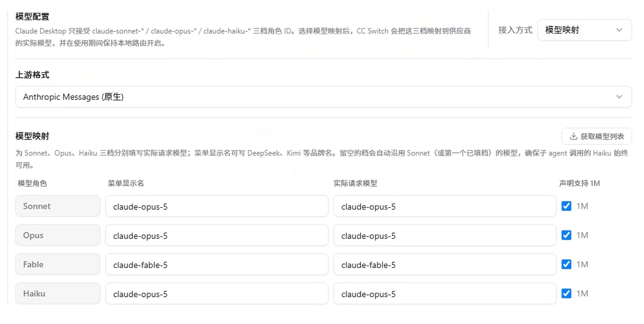Select the Haiku model role box
The image size is (644, 324).
(x=58, y=293)
